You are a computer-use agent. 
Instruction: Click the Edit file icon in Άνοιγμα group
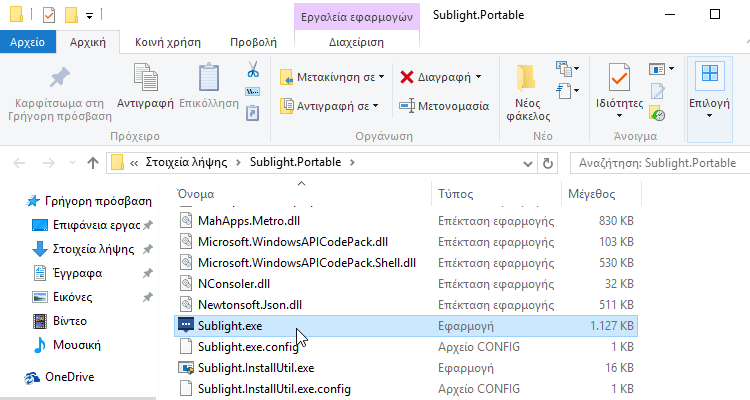(657, 91)
